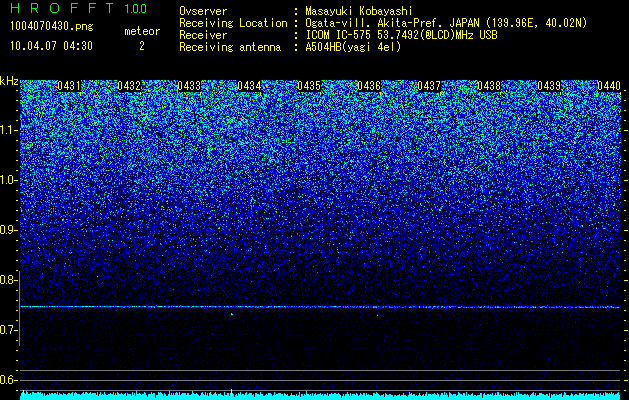Viewport: 629px width, 400px height.
Task: Click the 1.0 frequency axis label
Action: coord(8,180)
